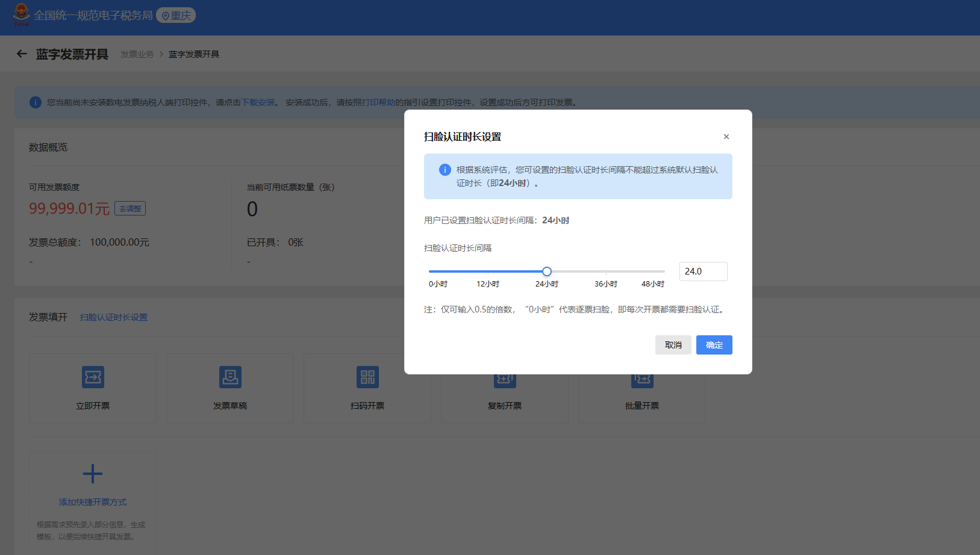
Task: Click the 扫码开票 QR icon
Action: (x=367, y=377)
